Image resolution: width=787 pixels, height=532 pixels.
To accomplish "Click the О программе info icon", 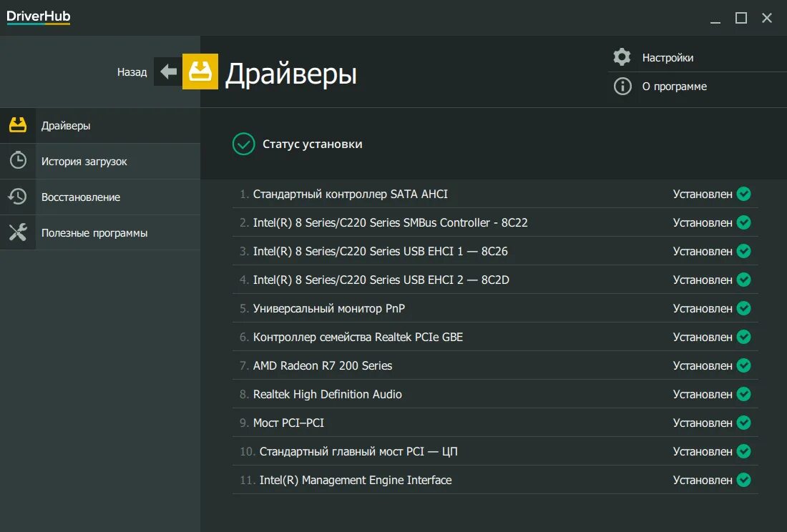I will coord(622,87).
